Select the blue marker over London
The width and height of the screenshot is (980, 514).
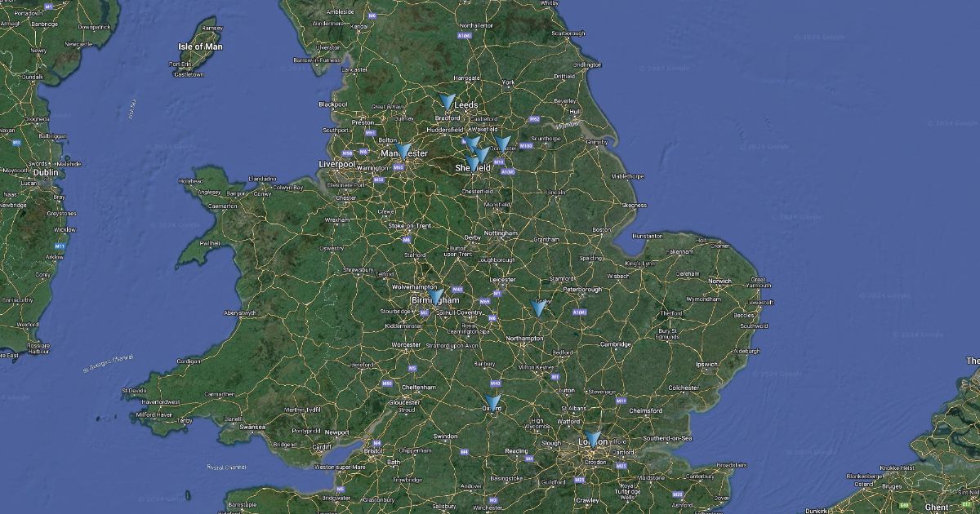point(593,440)
